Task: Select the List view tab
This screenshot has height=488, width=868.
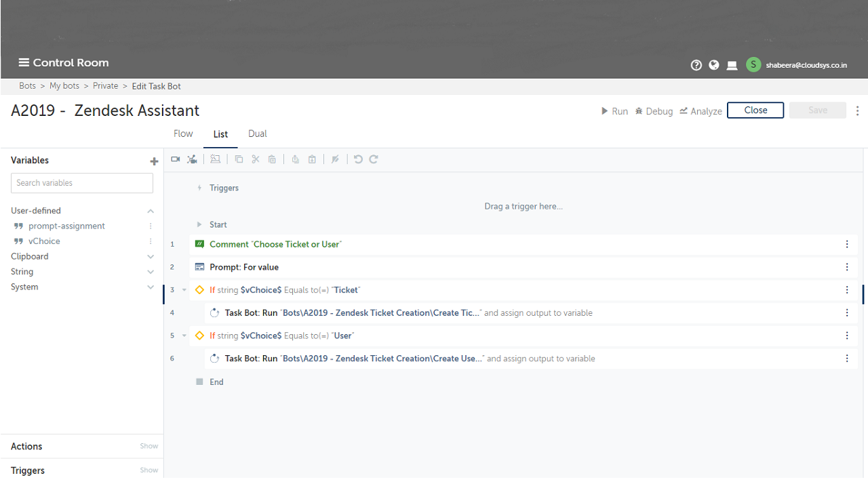Action: [x=220, y=134]
